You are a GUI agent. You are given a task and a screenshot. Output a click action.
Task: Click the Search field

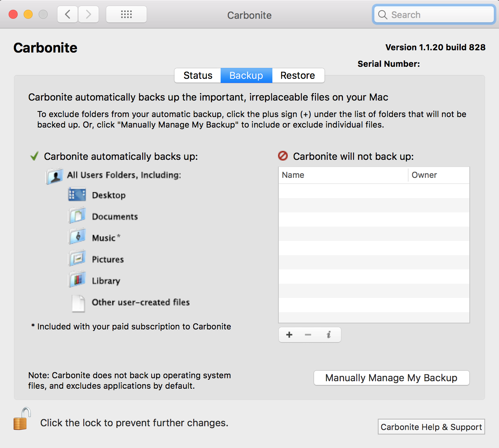pyautogui.click(x=433, y=15)
